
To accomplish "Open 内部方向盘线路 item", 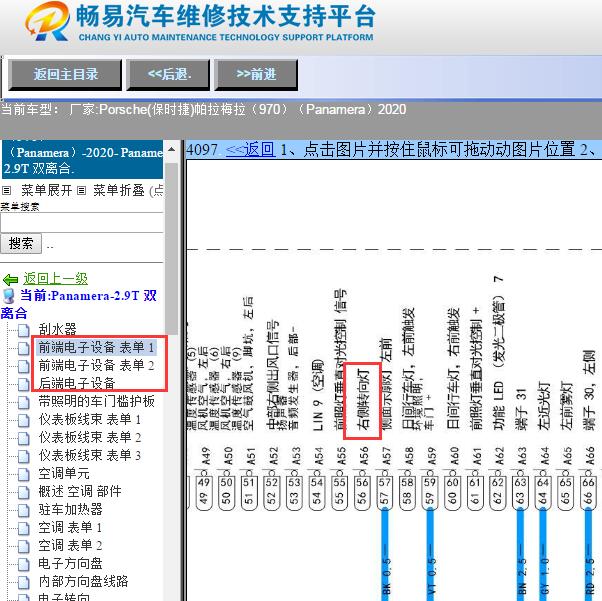I will tap(83, 582).
